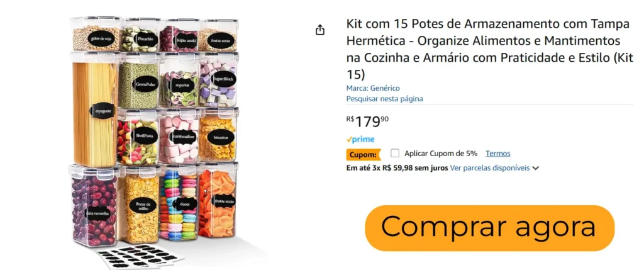Open the Ver parcelas disponíveis link

[489, 167]
